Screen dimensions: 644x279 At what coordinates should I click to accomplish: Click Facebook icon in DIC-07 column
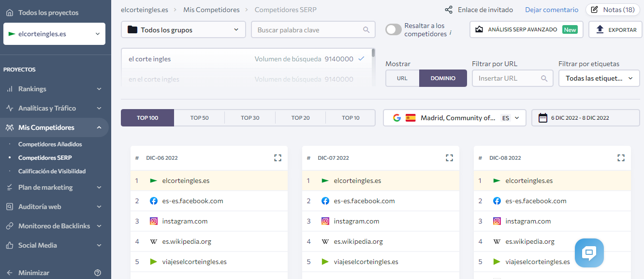click(x=325, y=201)
